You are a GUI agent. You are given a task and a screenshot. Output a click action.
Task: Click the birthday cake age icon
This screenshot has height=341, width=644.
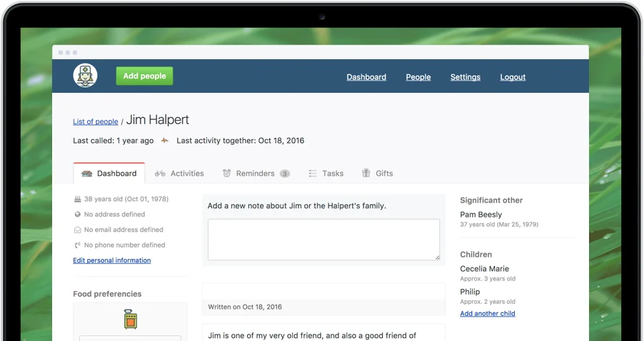pyautogui.click(x=78, y=199)
